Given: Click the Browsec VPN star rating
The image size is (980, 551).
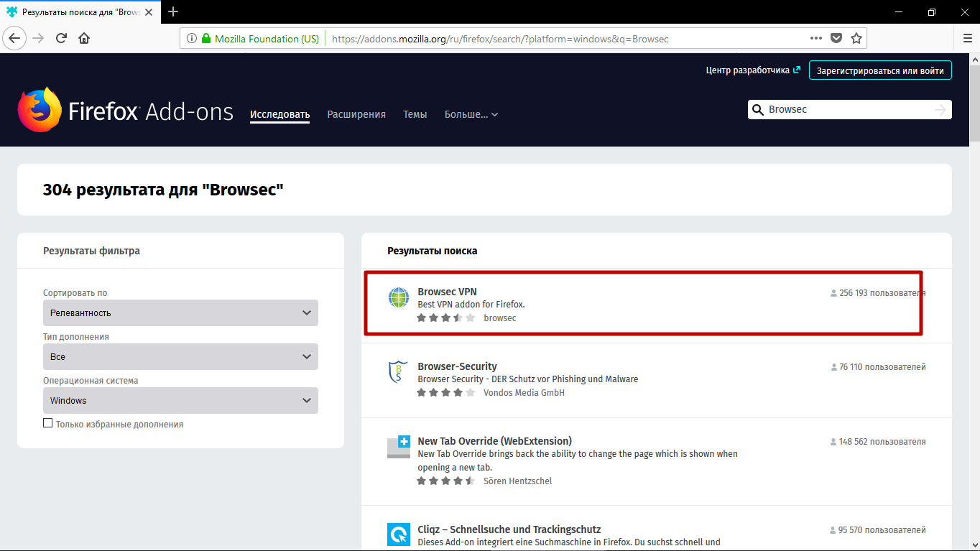Looking at the screenshot, I should [445, 318].
